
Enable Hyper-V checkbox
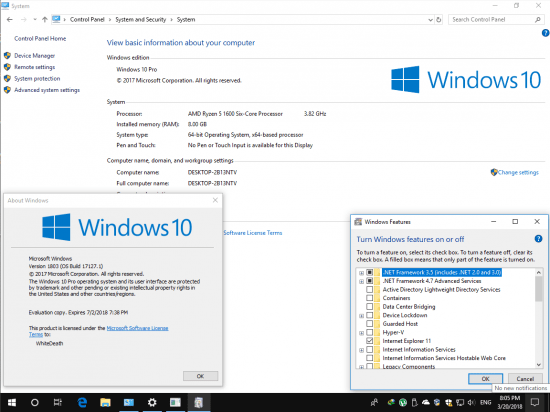pos(369,332)
